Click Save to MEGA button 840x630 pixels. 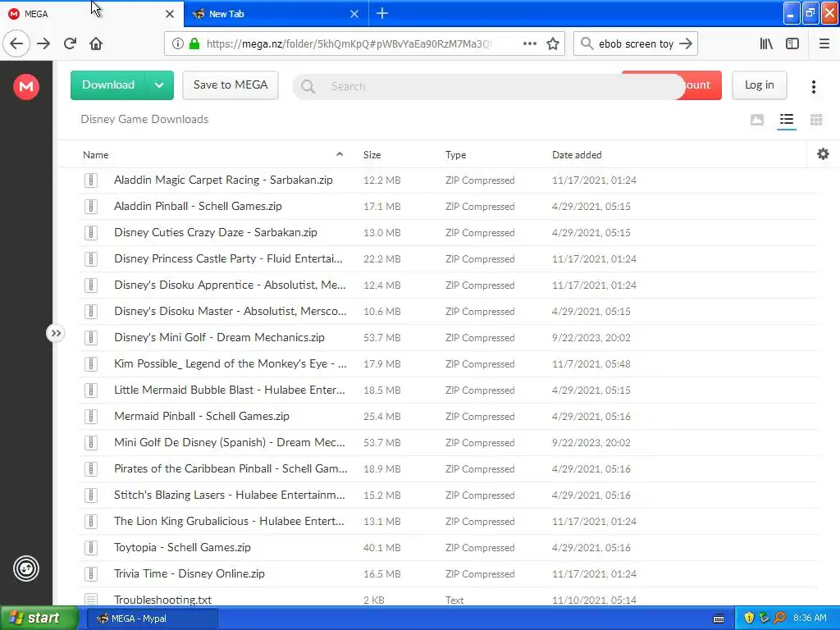(231, 85)
